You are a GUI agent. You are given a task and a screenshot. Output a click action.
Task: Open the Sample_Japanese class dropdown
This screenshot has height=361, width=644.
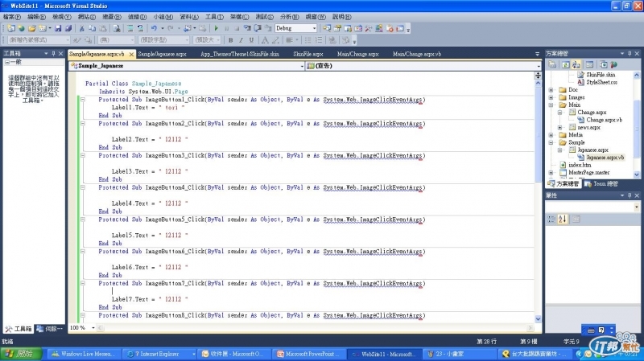[302, 66]
